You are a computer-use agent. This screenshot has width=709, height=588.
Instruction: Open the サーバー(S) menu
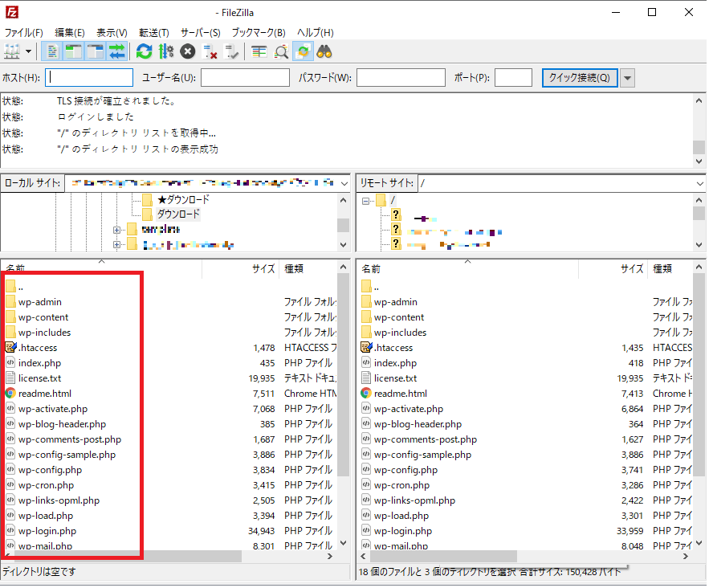[200, 33]
